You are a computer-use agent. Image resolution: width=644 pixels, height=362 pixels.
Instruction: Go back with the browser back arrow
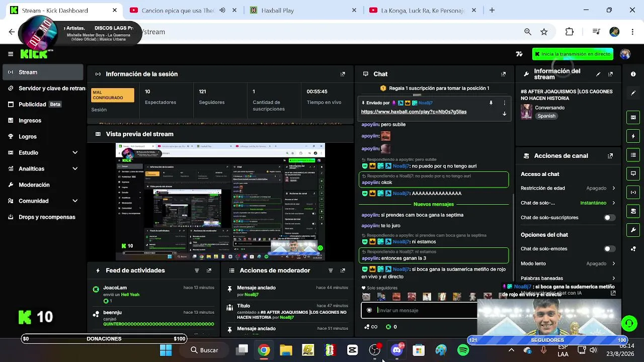[12, 32]
